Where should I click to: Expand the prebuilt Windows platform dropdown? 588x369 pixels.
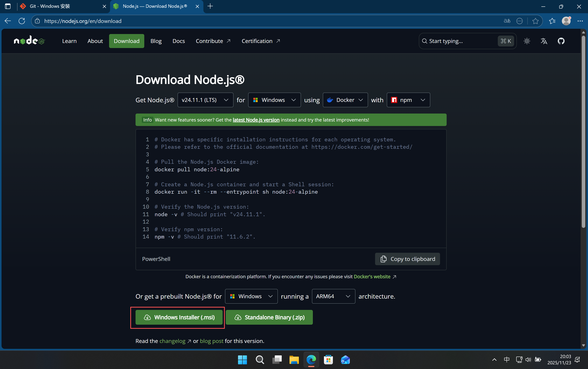pos(251,296)
